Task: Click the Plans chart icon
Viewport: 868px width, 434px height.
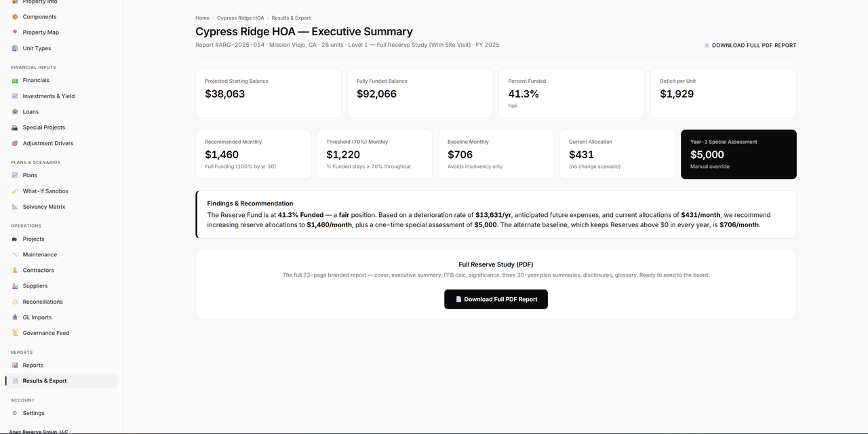Action: 15,175
